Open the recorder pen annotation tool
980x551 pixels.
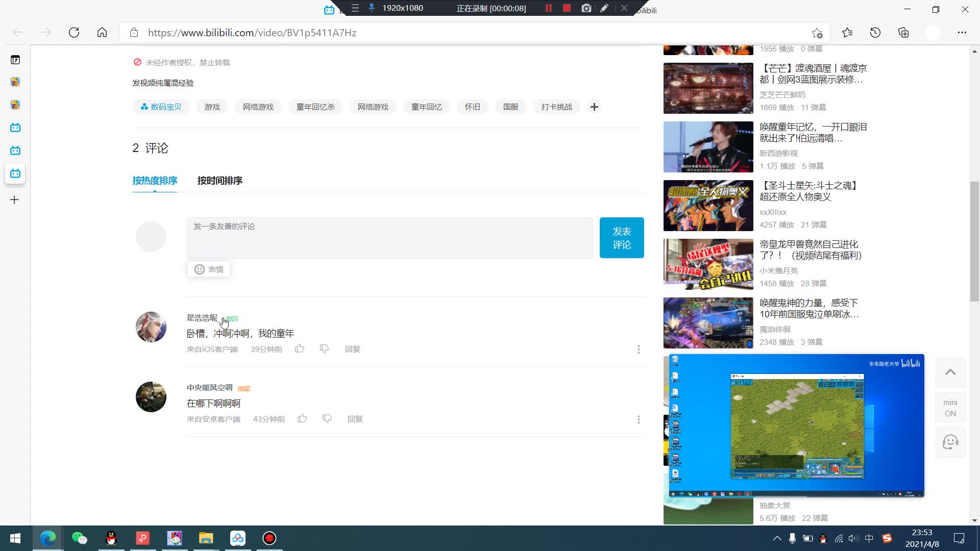(x=604, y=8)
